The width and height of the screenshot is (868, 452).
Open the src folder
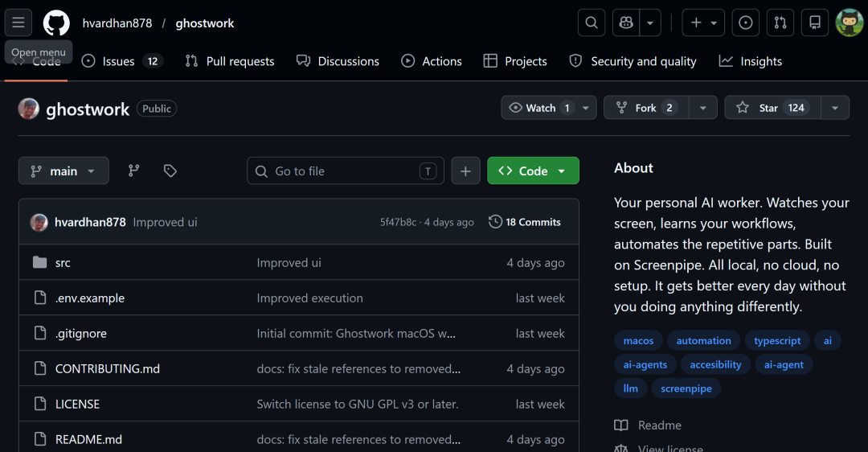63,262
